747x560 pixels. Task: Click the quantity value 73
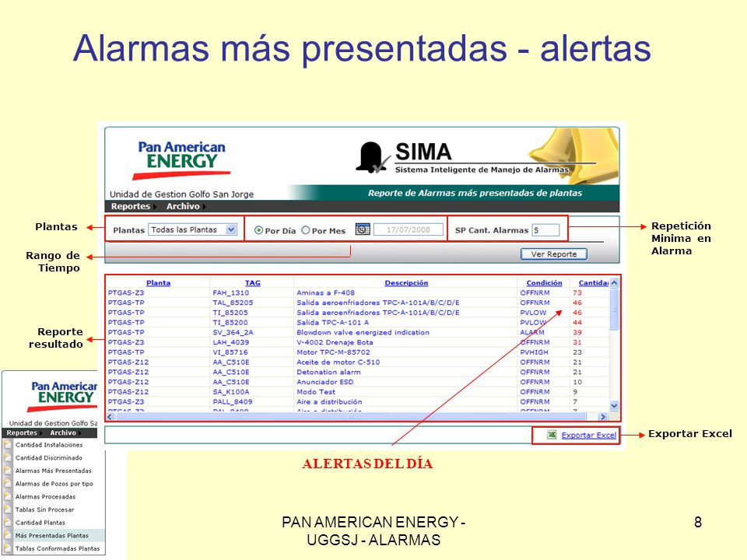[x=577, y=293]
